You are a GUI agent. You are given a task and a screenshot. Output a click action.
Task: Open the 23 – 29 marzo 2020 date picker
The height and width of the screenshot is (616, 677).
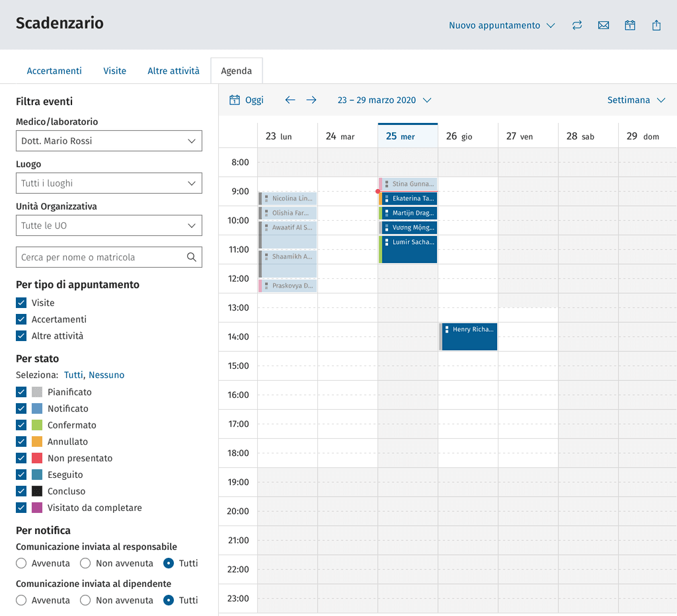[384, 100]
